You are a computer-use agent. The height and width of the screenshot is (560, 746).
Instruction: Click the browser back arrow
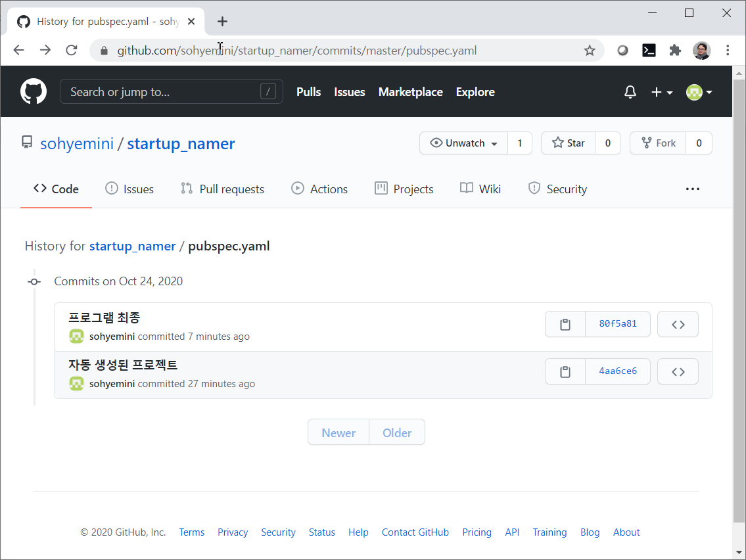(x=18, y=50)
